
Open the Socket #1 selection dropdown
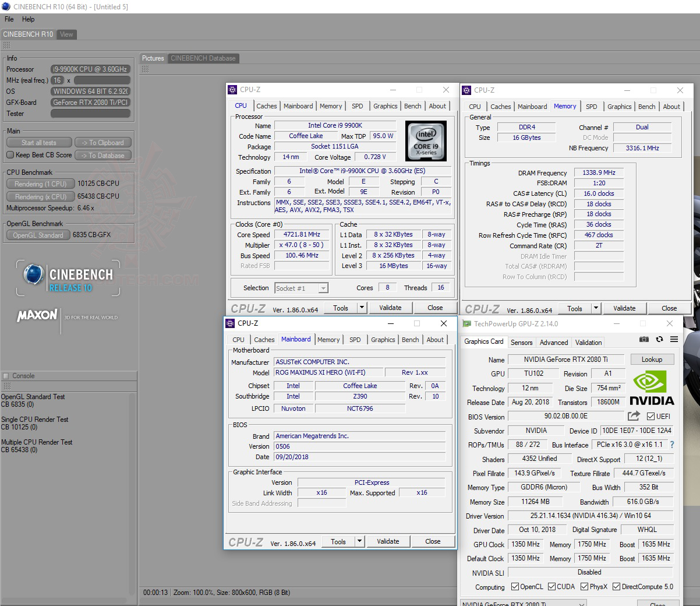click(323, 288)
